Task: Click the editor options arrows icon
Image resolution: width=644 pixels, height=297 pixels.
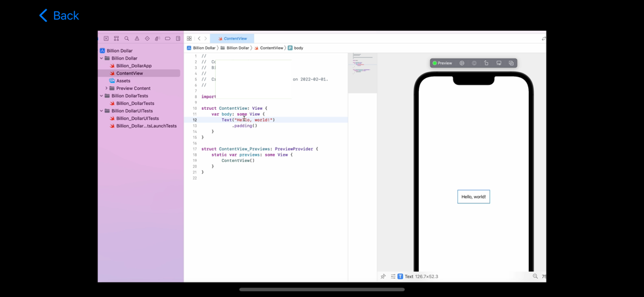Action: coord(543,38)
